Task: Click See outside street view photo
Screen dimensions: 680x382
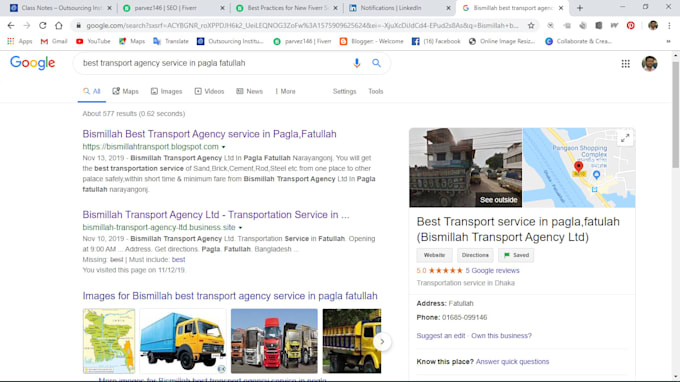Action: coord(465,167)
